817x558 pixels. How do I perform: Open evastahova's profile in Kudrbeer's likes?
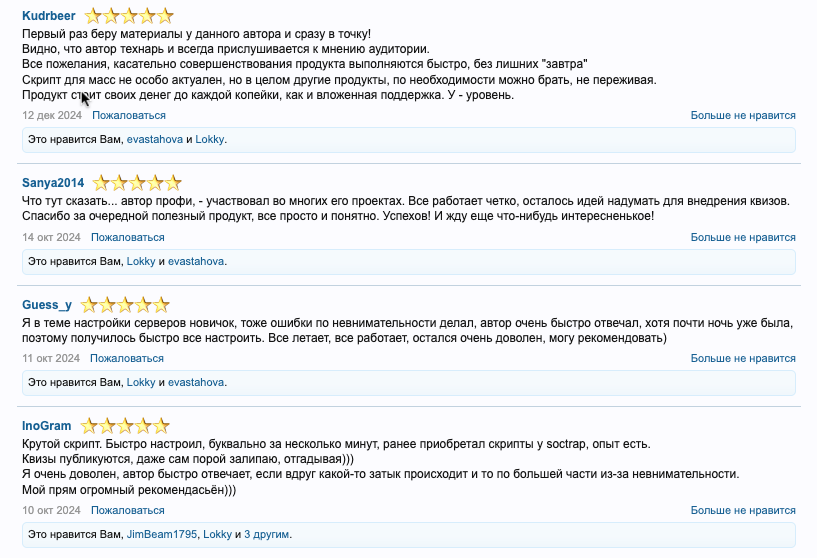pyautogui.click(x=154, y=139)
